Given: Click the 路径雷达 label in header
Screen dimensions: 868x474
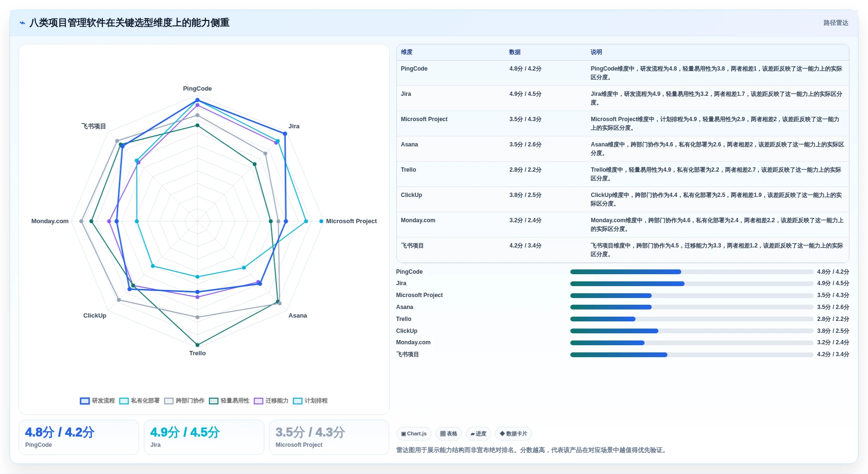Looking at the screenshot, I should coord(836,23).
